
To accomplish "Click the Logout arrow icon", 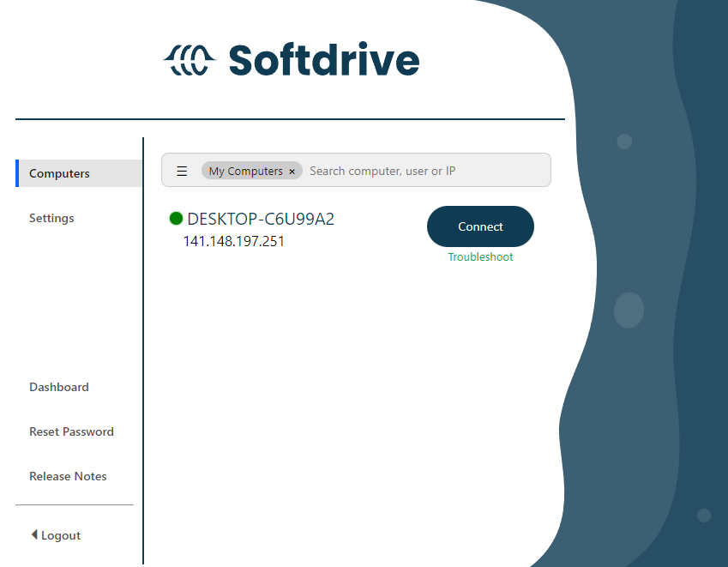I will pos(34,534).
